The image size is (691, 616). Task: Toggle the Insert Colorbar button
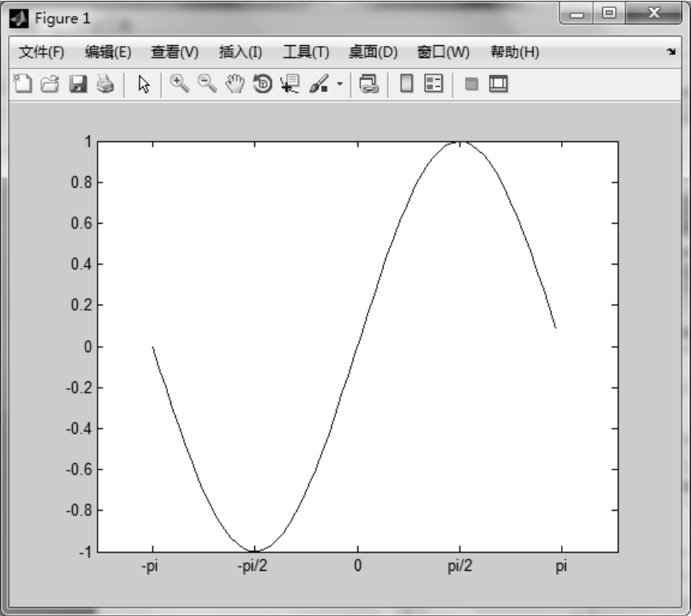coord(406,84)
